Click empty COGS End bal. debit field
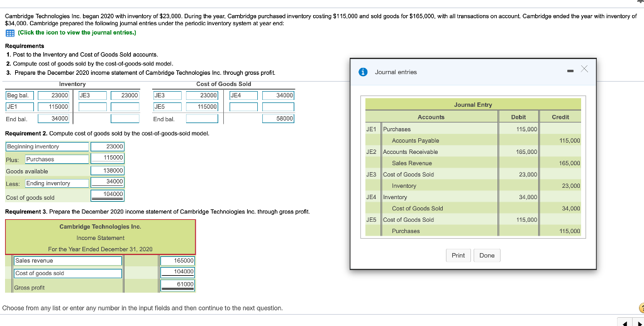Viewport: 644px width, 326px height. pyautogui.click(x=202, y=119)
